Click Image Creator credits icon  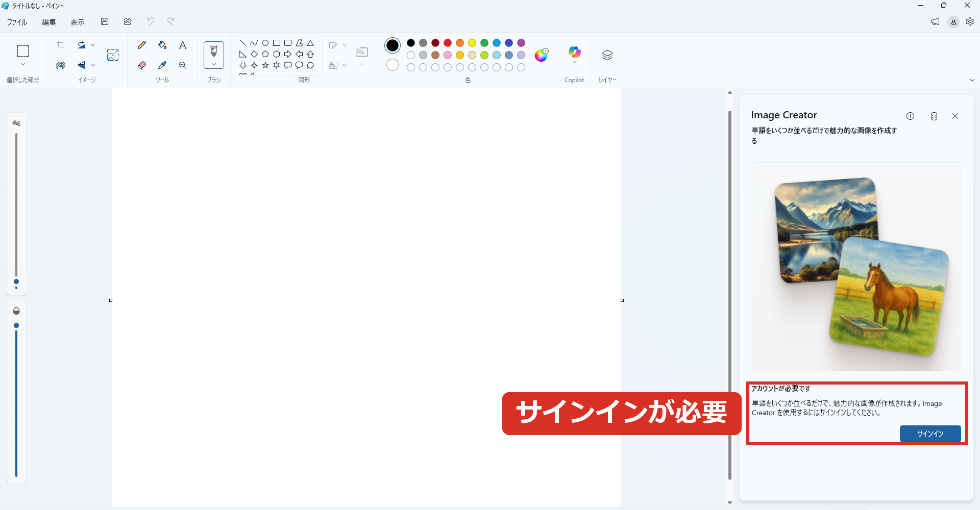(x=934, y=116)
